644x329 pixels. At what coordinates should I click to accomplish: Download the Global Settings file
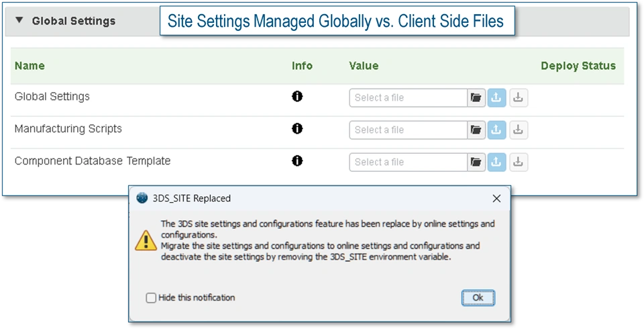point(518,97)
